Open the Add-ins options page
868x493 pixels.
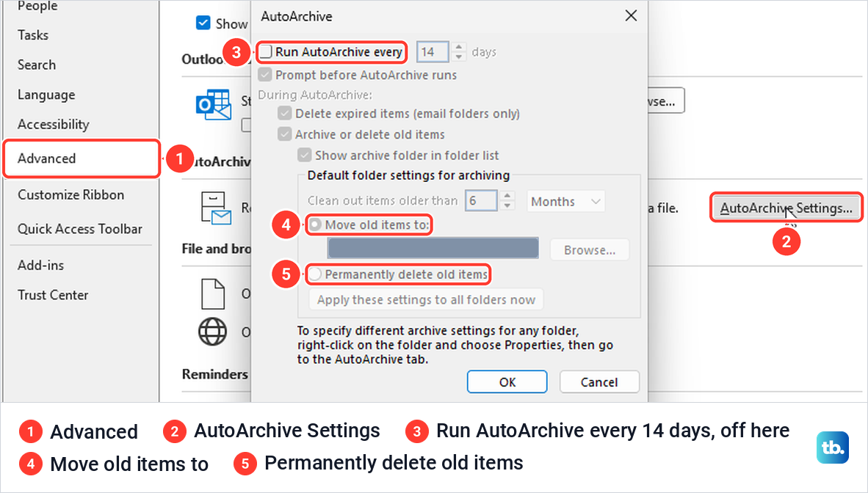click(x=41, y=266)
